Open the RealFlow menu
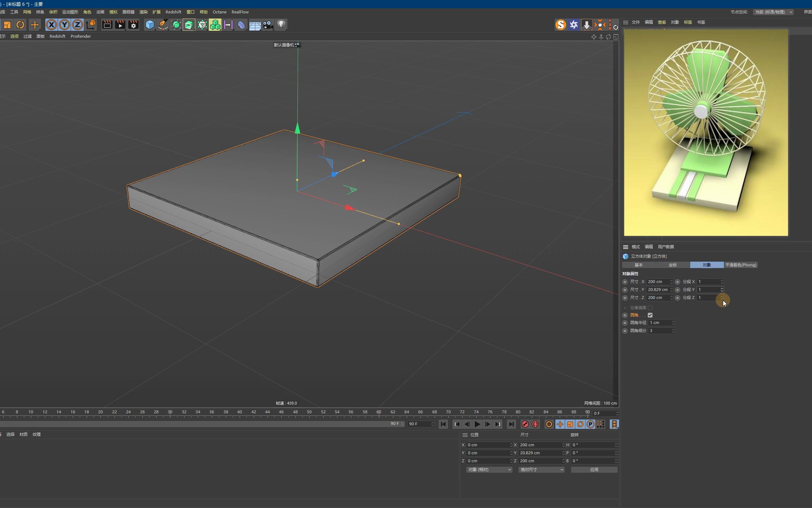 click(240, 12)
